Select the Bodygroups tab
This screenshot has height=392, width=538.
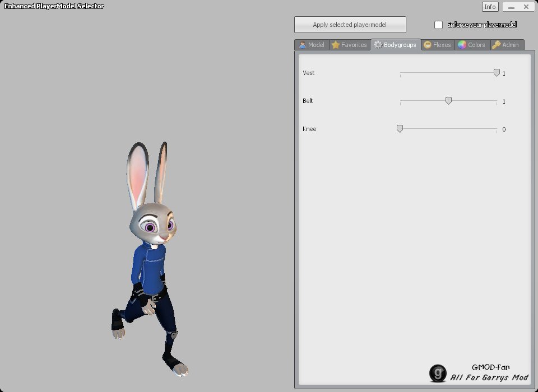coord(396,45)
